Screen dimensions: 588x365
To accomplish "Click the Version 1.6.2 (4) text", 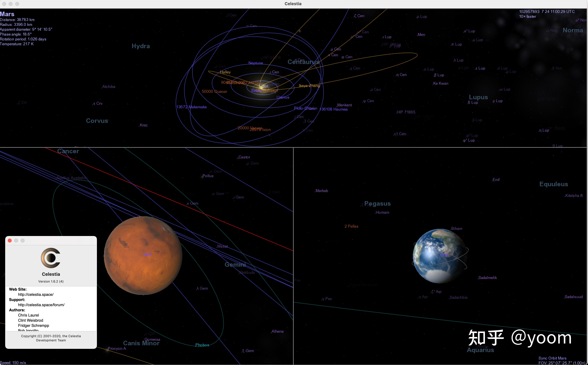I will coord(51,281).
